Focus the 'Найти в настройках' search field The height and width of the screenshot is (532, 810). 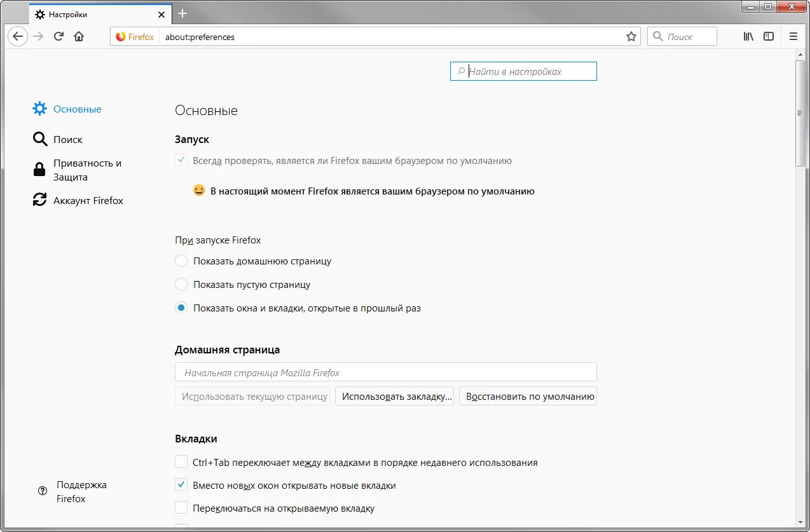click(x=523, y=71)
